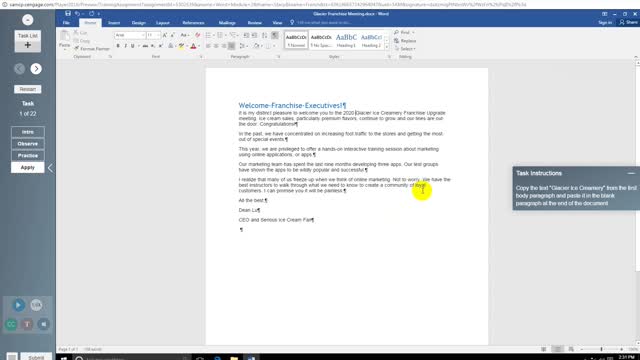Decrease font size with Shrink Font icon

(x=173, y=35)
